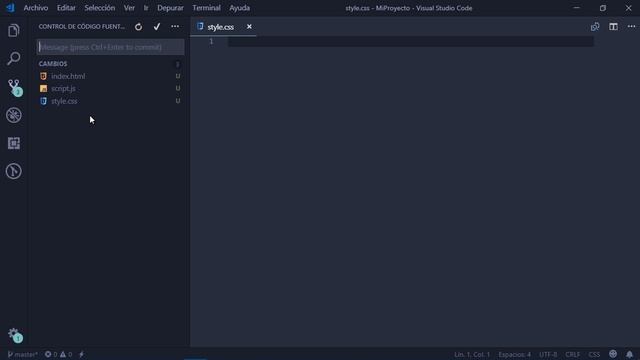
Task: Restore down the Visual Studio Code window
Action: (602, 8)
